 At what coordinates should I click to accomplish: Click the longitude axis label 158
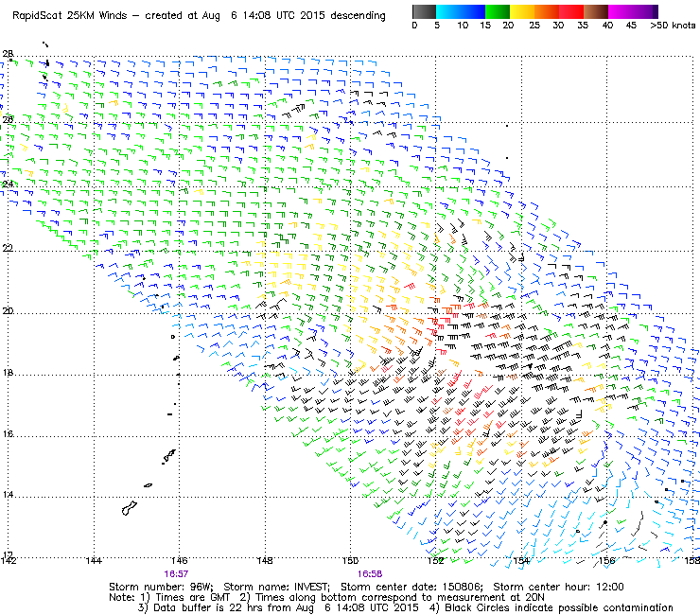point(691,560)
